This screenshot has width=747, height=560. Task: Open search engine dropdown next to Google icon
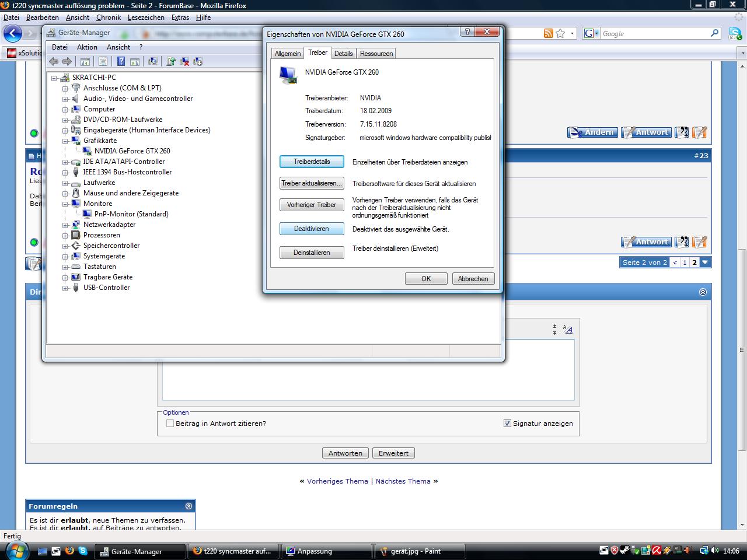(596, 34)
